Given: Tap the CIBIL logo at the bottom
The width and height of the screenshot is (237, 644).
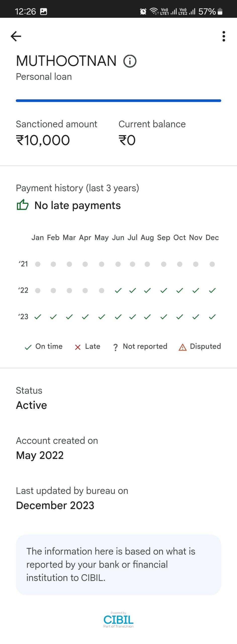Looking at the screenshot, I should point(118,620).
